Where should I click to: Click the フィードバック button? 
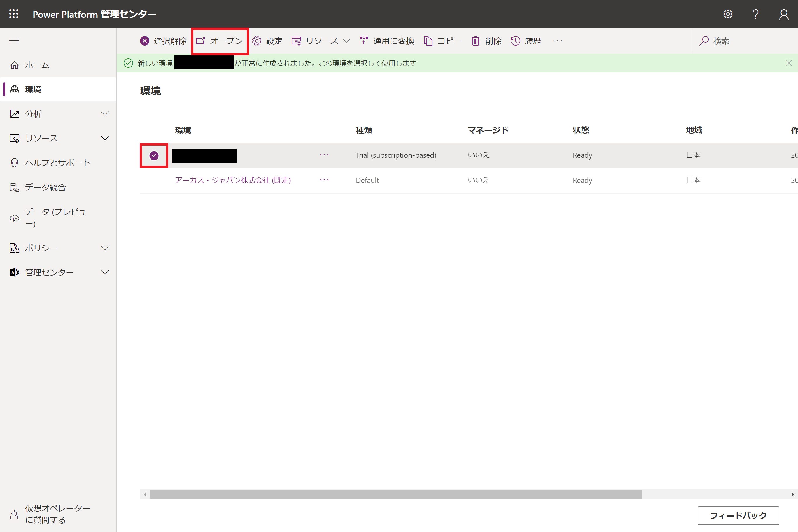(x=738, y=515)
